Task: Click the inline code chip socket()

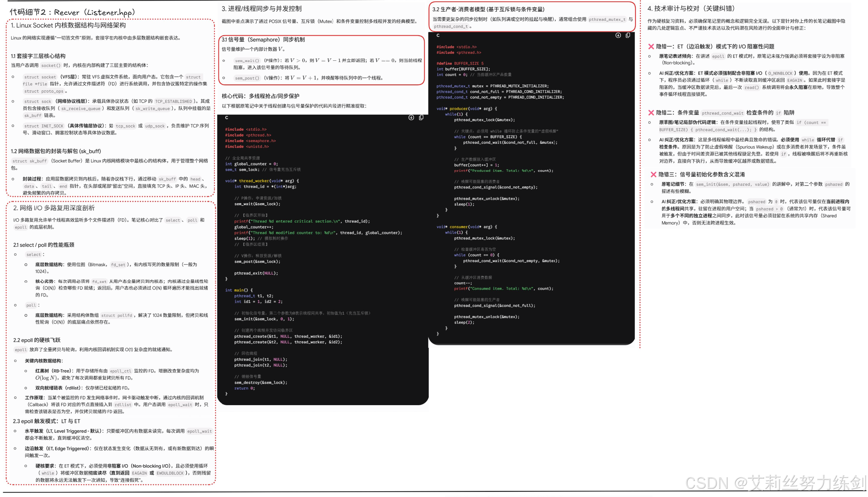Action: (51, 66)
